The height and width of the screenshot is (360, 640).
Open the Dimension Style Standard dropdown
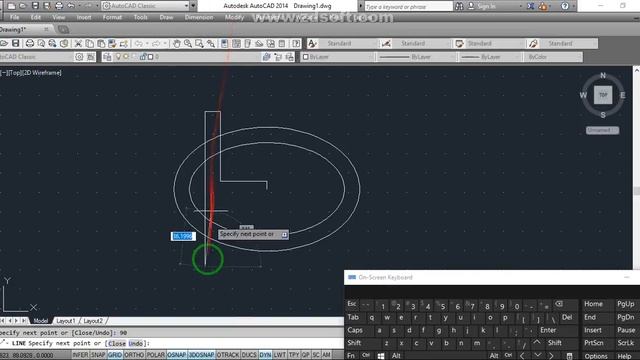point(421,43)
